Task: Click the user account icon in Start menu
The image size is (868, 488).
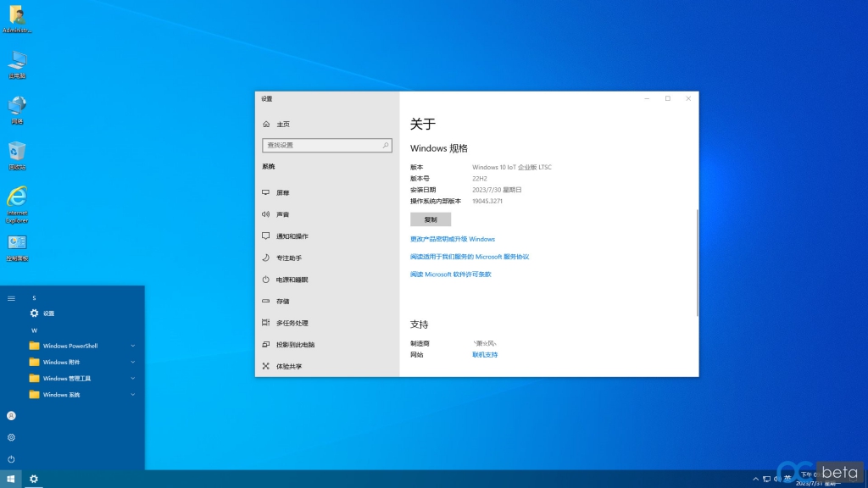Action: (11, 415)
